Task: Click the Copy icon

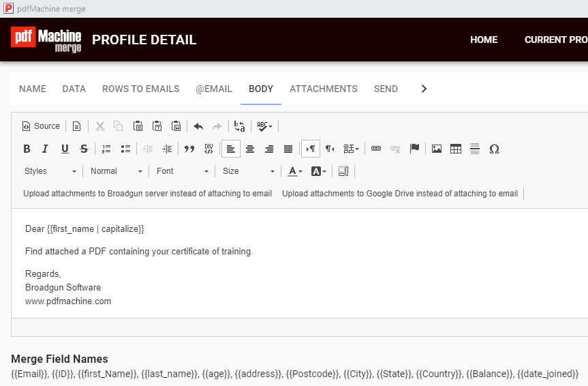Action: [119, 126]
